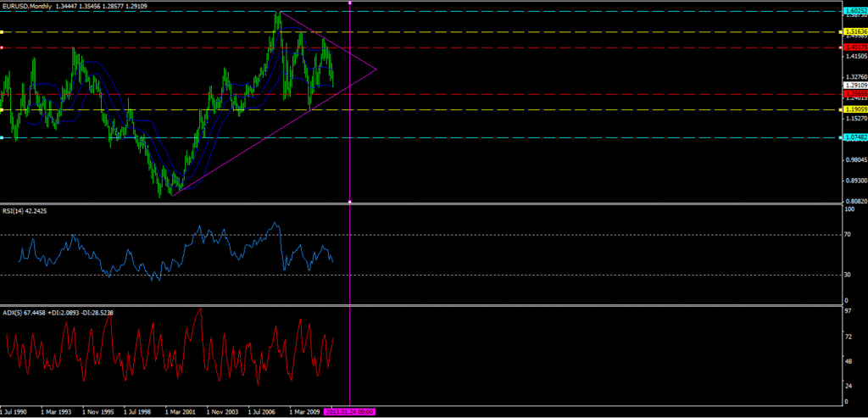Select the magenta vertical line top handle
868x418 pixels.
tap(350, 3)
